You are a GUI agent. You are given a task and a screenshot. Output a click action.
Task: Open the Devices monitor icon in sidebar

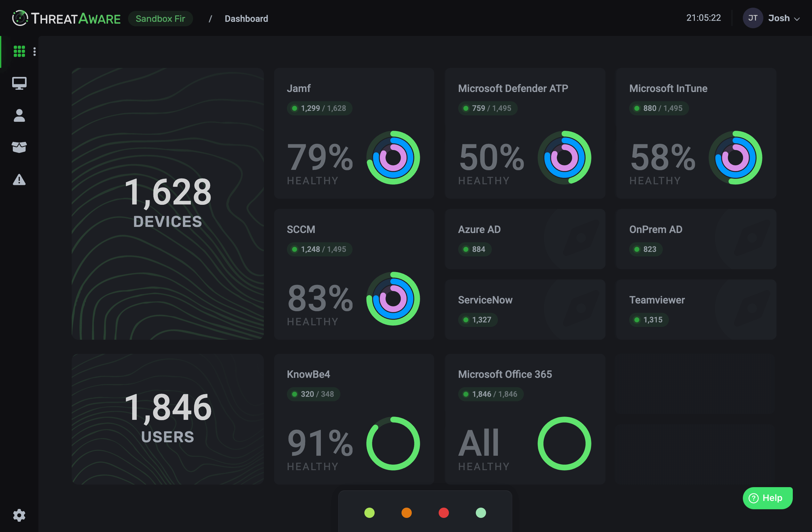(x=19, y=83)
